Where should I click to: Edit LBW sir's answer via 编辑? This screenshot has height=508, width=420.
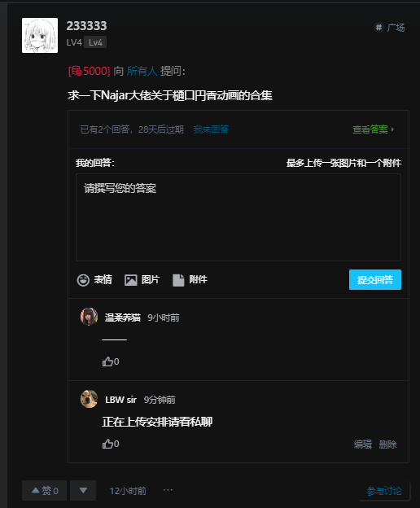[363, 444]
